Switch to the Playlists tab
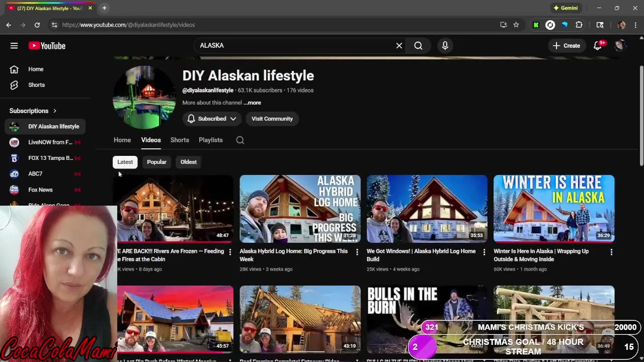The height and width of the screenshot is (362, 644). [211, 140]
